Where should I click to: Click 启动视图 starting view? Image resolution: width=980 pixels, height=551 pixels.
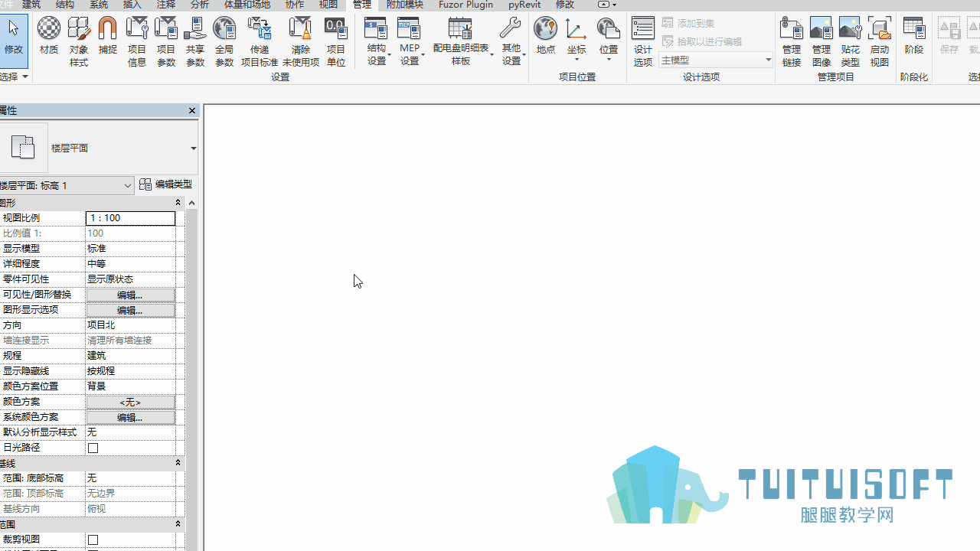tap(880, 41)
